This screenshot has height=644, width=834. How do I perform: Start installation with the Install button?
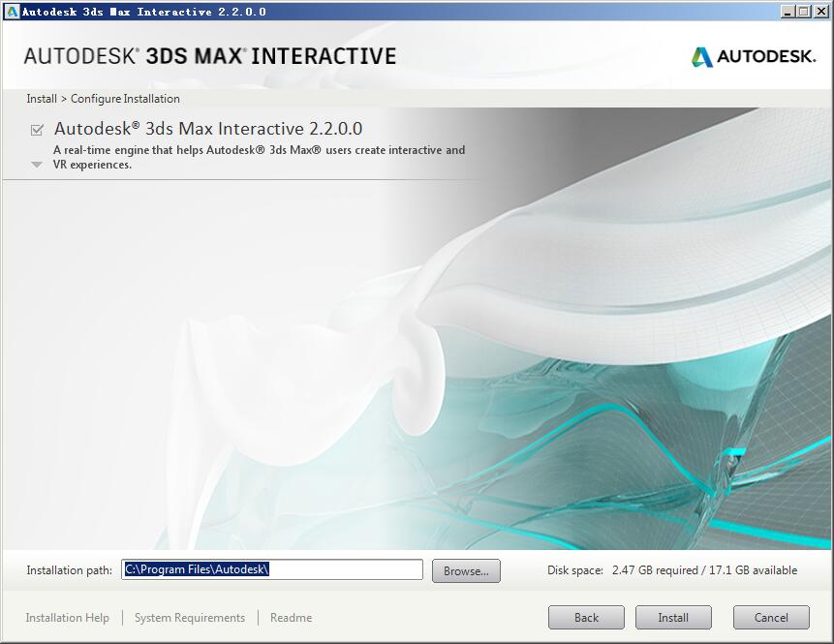pos(673,618)
